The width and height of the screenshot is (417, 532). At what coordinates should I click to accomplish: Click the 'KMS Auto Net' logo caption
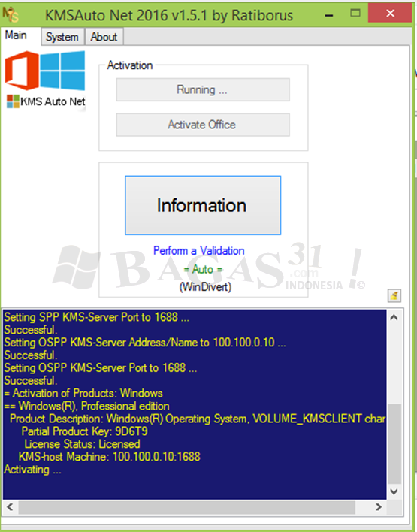(53, 101)
